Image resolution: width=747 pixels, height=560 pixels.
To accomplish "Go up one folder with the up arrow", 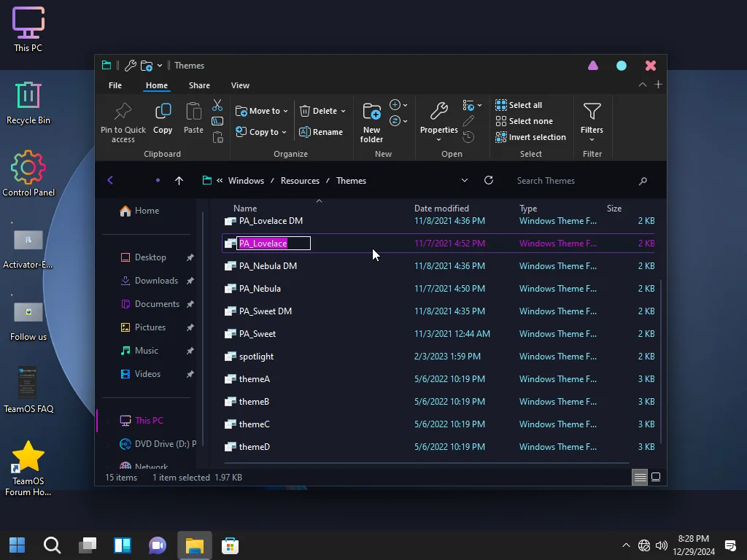I will click(179, 181).
